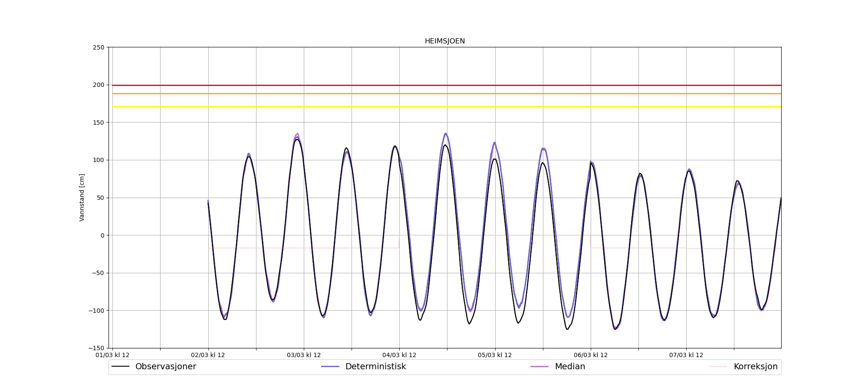Click the 02/03 kl 12 x-axis tick label

[x=208, y=355]
